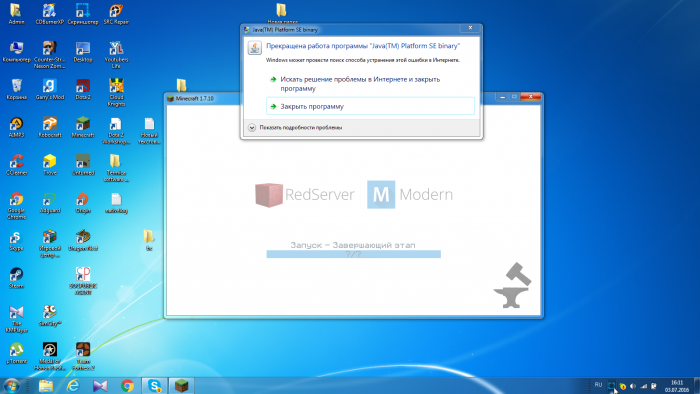Open the Skype desktop shortcut
The height and width of the screenshot is (394, 700).
pos(17,241)
